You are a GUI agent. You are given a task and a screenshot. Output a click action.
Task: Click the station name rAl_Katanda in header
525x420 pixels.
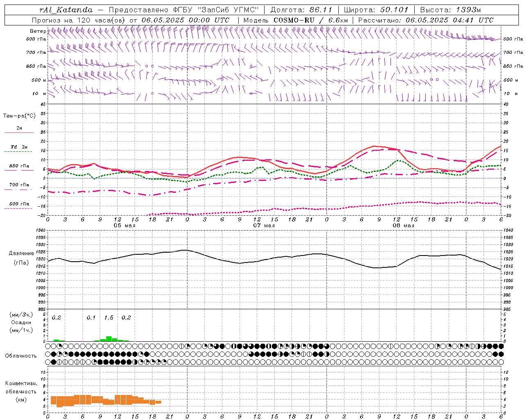[x=66, y=10]
